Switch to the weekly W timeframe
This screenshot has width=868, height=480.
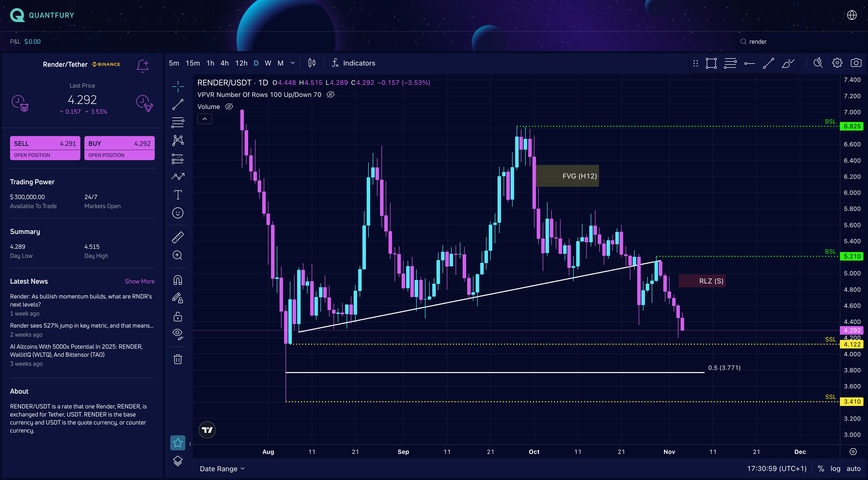pos(268,63)
